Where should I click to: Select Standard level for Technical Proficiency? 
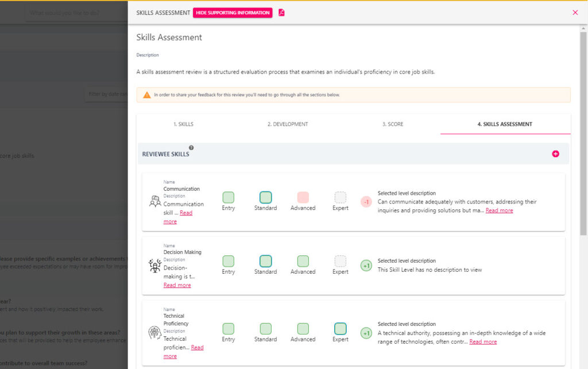[265, 329]
